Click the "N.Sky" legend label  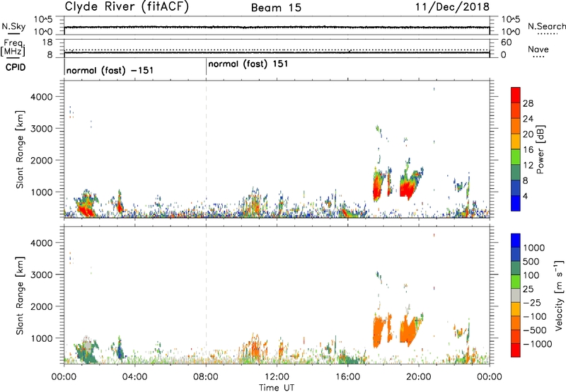pos(13,26)
